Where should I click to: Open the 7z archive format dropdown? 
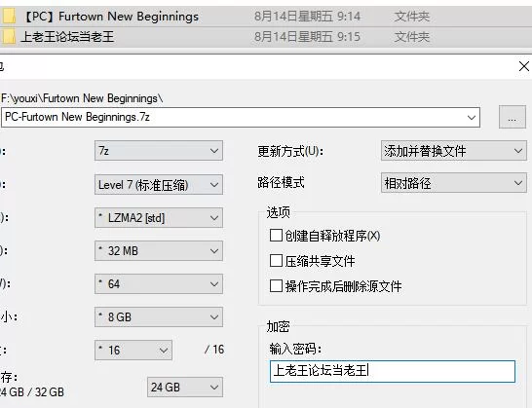tap(159, 151)
